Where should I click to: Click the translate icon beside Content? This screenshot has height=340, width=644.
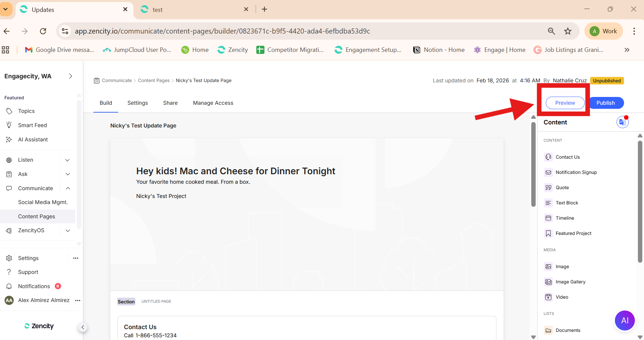[x=622, y=122]
